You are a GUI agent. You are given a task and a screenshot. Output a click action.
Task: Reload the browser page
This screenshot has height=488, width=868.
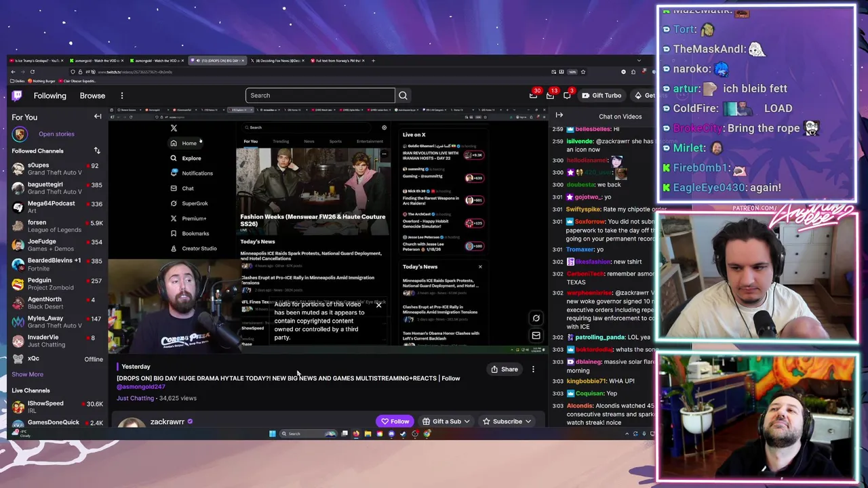click(x=32, y=72)
